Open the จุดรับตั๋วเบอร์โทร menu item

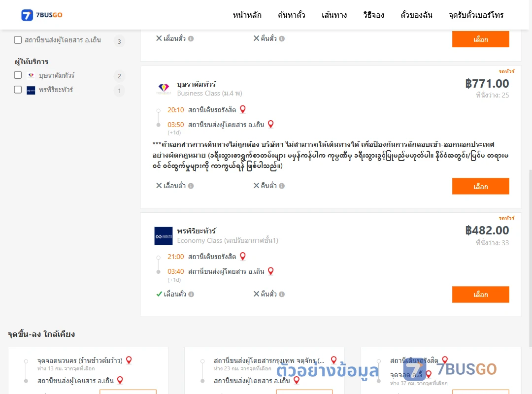[476, 15]
